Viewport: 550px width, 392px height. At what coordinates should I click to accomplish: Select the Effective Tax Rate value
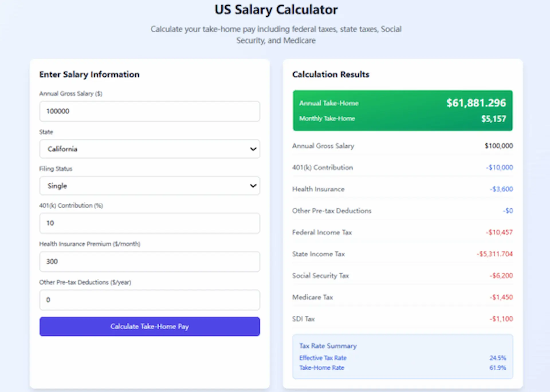[x=498, y=358]
